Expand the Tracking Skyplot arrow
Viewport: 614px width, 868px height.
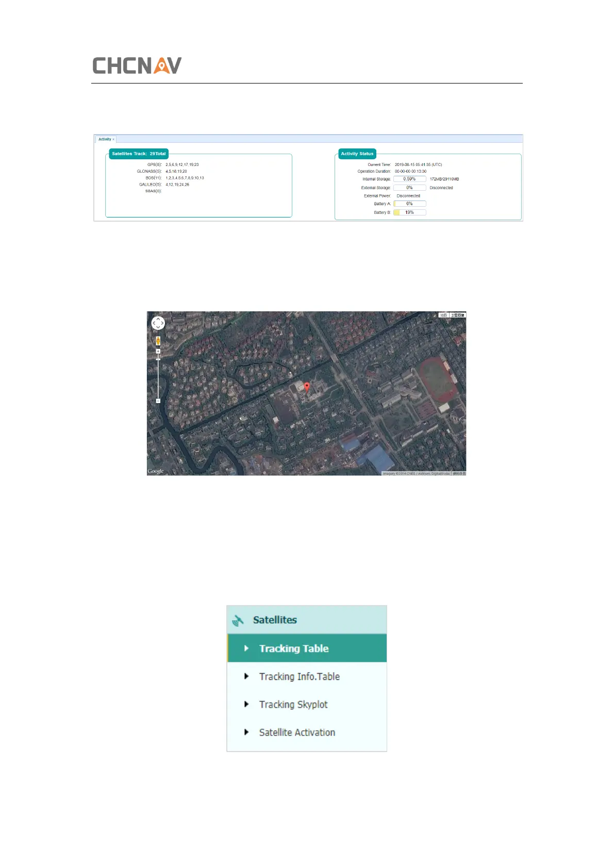pos(246,704)
